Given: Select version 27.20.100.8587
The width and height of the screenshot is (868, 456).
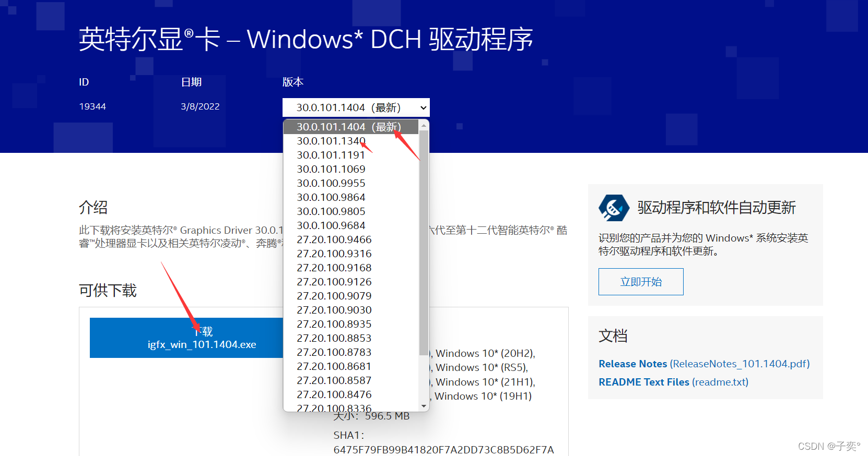Looking at the screenshot, I should [351, 380].
